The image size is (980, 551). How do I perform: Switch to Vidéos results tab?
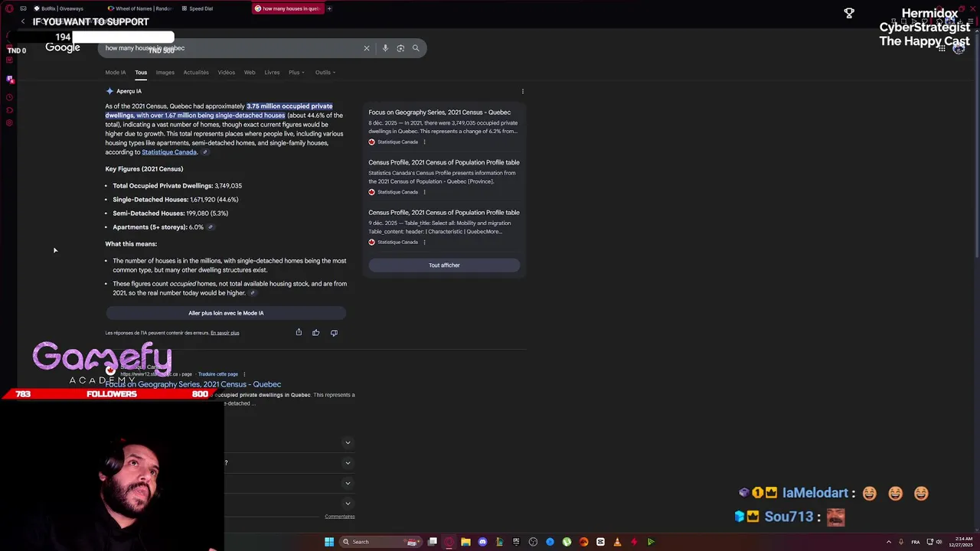tap(226, 73)
